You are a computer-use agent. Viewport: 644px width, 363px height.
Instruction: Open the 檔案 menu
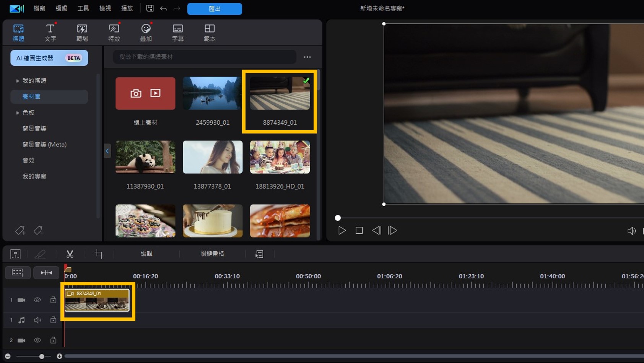click(x=39, y=8)
